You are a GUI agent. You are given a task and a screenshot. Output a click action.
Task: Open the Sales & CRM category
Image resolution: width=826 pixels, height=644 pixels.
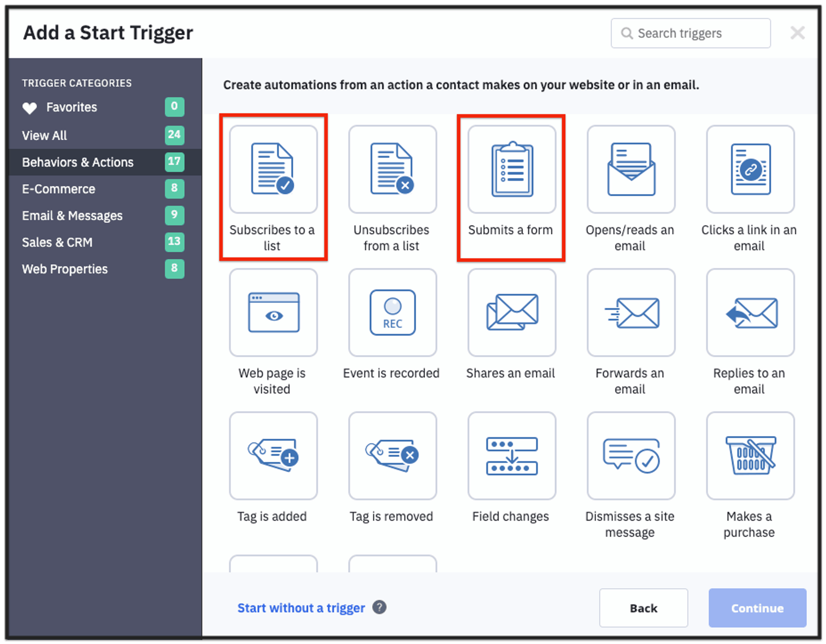click(x=57, y=242)
